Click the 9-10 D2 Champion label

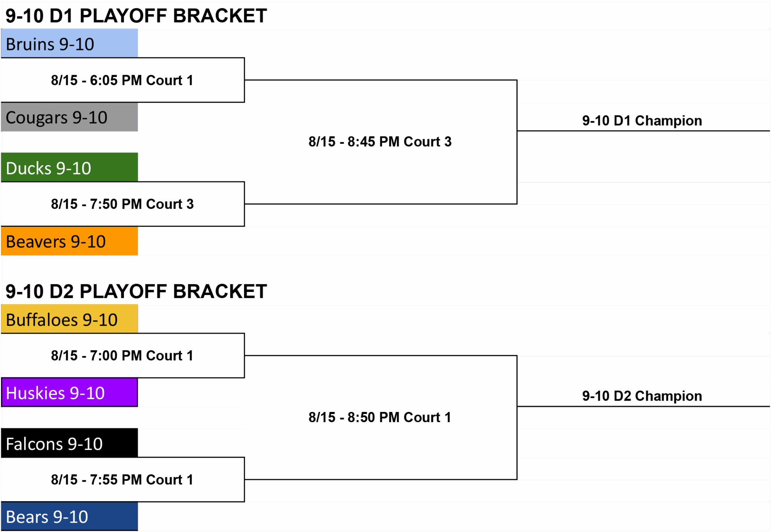click(642, 396)
